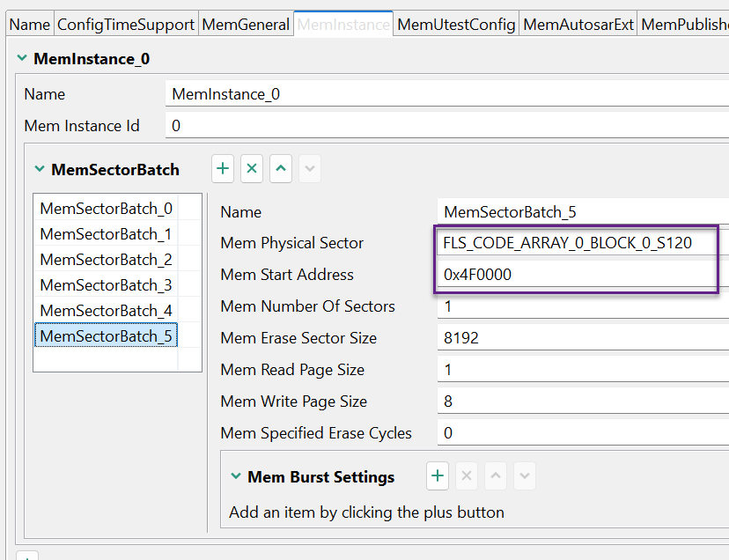The image size is (729, 560).
Task: Open the MemGeneral tab
Action: 246,24
